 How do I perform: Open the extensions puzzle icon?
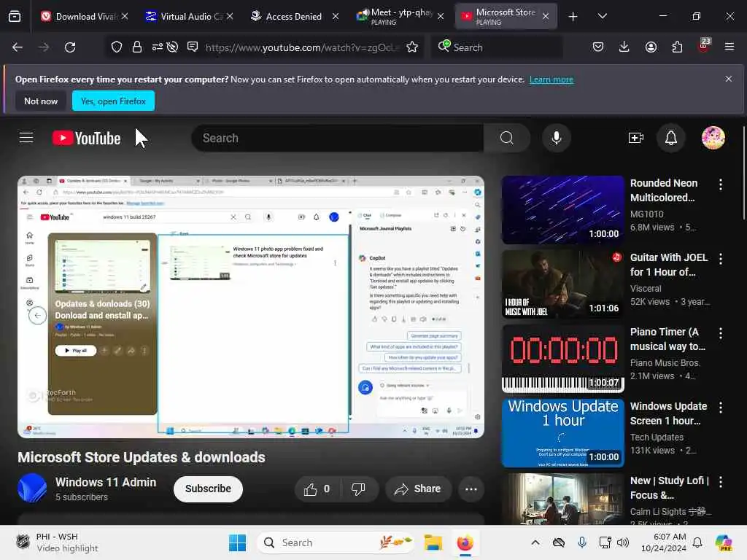[677, 47]
